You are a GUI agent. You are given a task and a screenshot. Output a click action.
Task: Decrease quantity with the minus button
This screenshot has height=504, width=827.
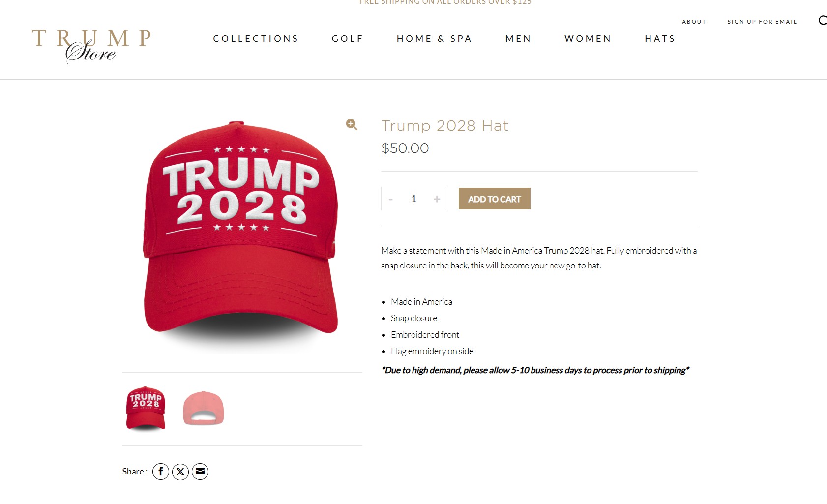point(391,199)
